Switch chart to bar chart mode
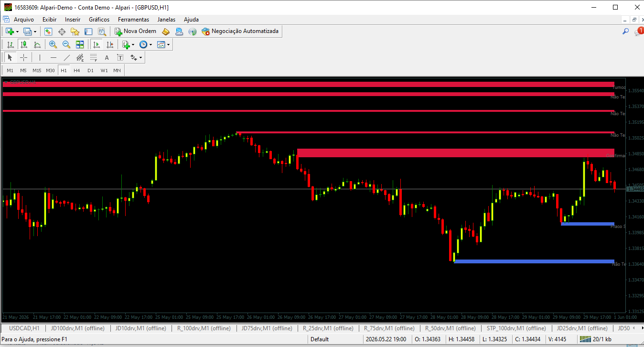 [10, 44]
